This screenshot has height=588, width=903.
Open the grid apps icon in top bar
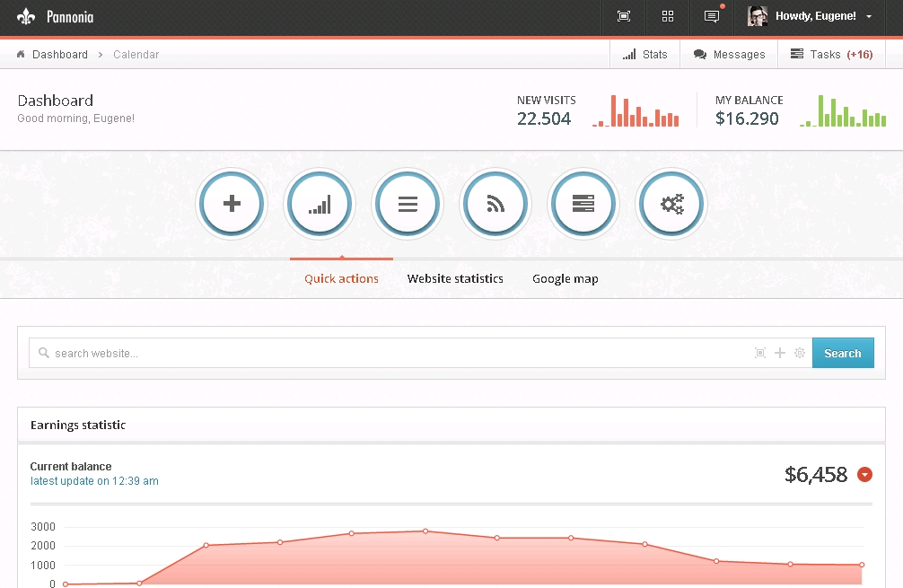[x=668, y=16]
